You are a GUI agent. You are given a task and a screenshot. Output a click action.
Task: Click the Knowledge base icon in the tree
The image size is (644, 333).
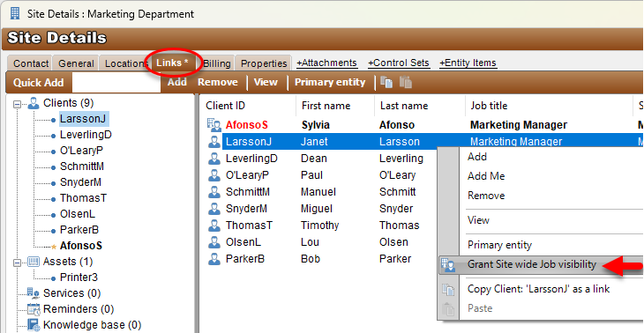34,325
